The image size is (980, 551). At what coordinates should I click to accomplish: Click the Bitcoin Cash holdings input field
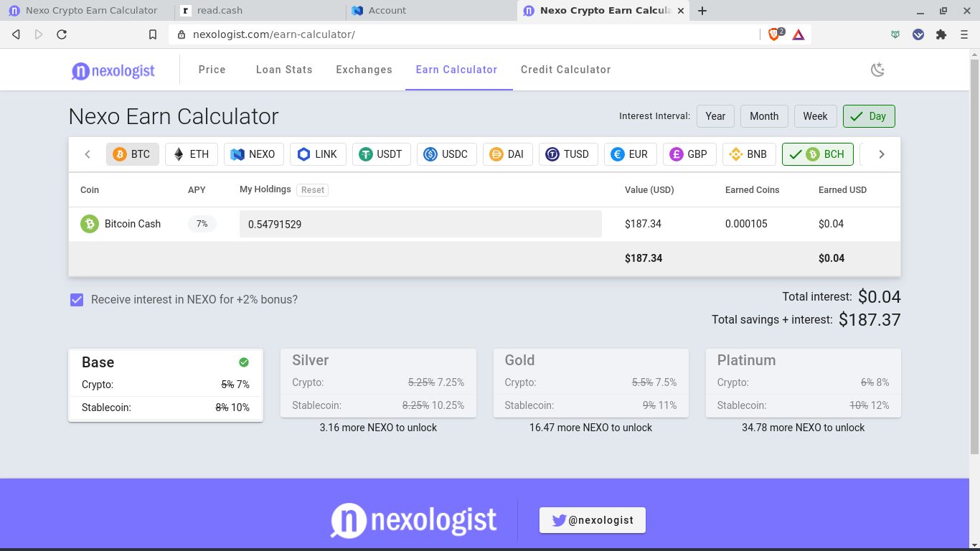click(x=420, y=224)
